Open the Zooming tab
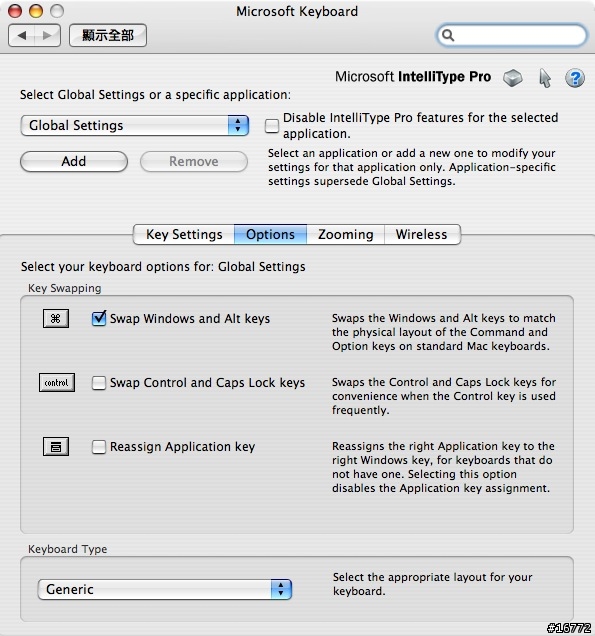 (346, 234)
